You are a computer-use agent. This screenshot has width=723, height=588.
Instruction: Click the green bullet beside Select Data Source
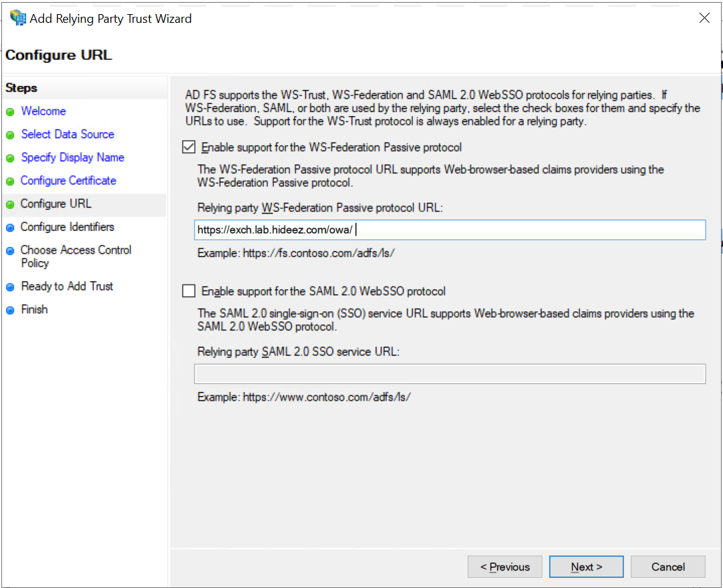[10, 135]
